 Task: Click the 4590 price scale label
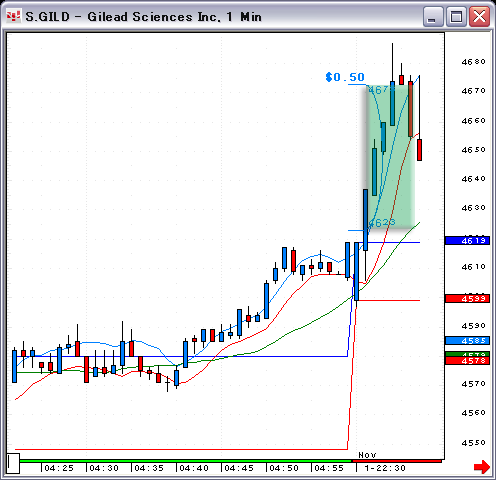point(474,326)
